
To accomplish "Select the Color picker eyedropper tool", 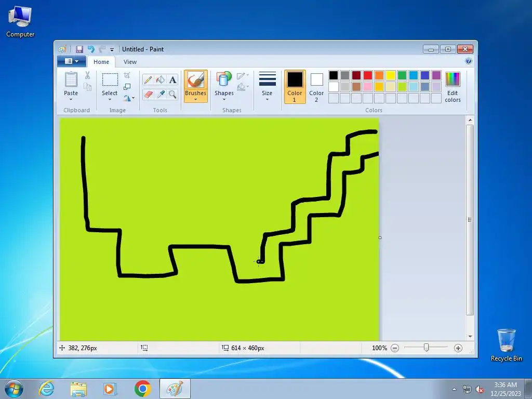I will [161, 94].
